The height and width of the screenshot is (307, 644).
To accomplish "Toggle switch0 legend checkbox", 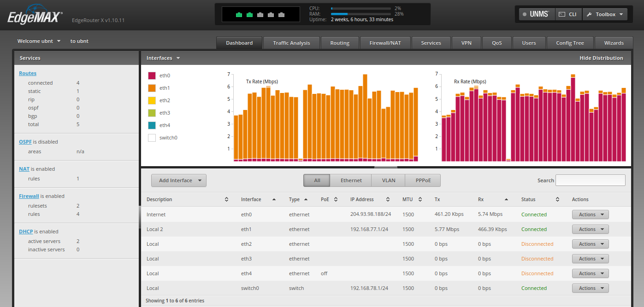I will 152,137.
